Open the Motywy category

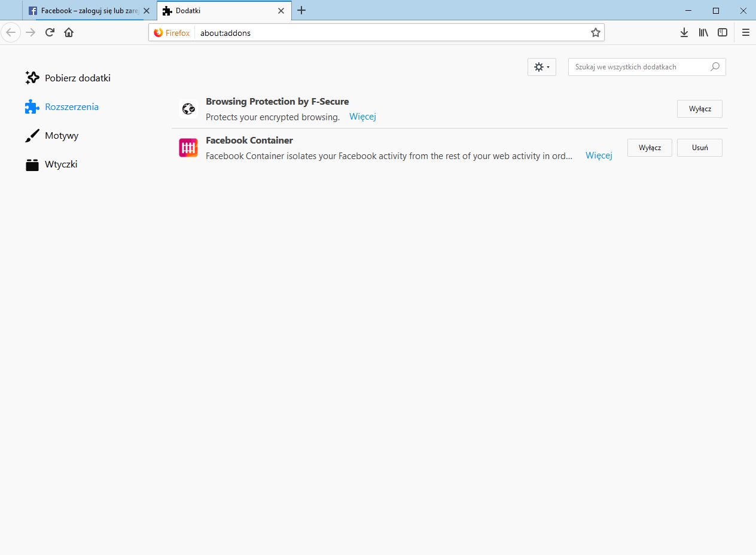52,135
